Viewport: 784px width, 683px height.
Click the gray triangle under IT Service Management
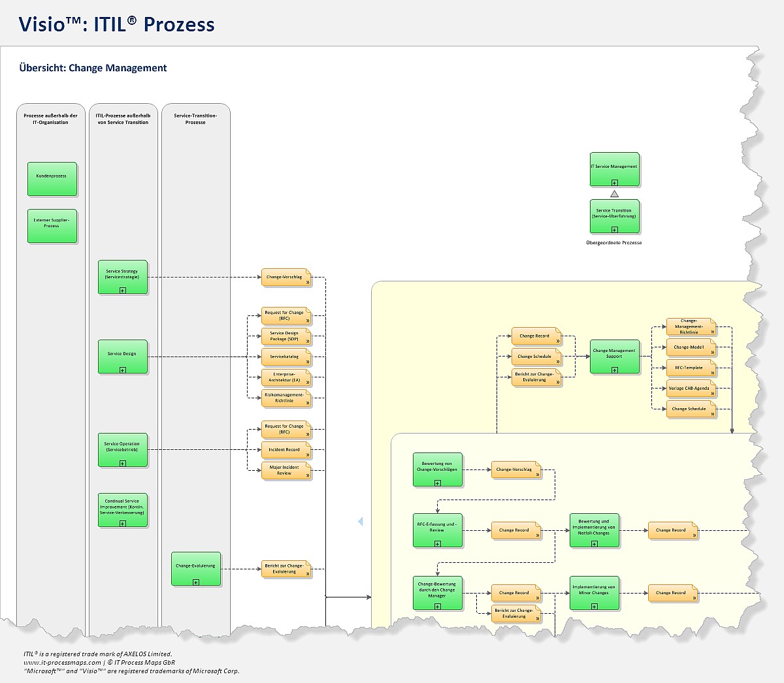pyautogui.click(x=614, y=194)
